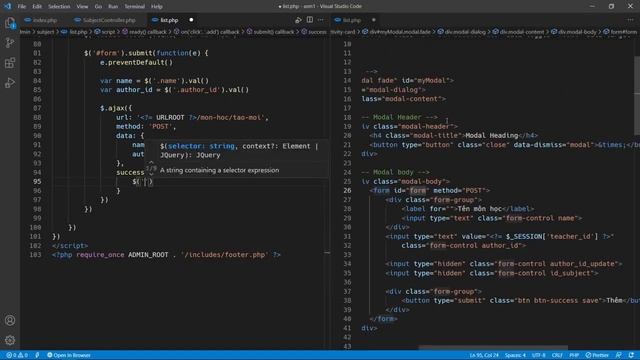The height and width of the screenshot is (360, 640).
Task: Click the unsaved dot on right list.php tab
Action: 373,20
